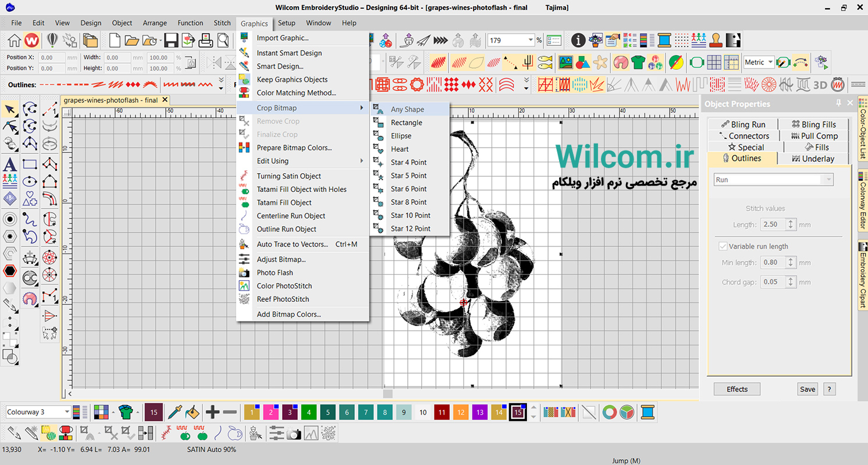868x465 pixels.
Task: Click the rubber stamp icon
Action: coord(716,40)
